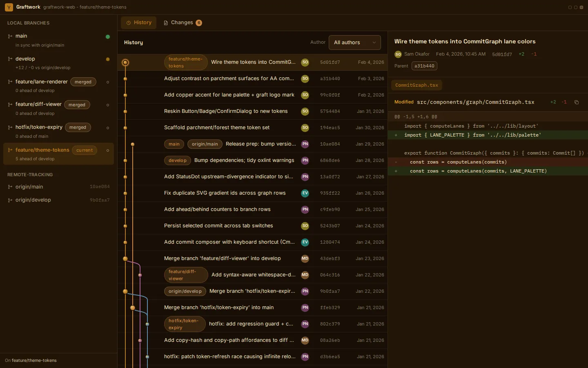The width and height of the screenshot is (588, 368).
Task: Click the branch icon next to develop
Action: [x=10, y=59]
